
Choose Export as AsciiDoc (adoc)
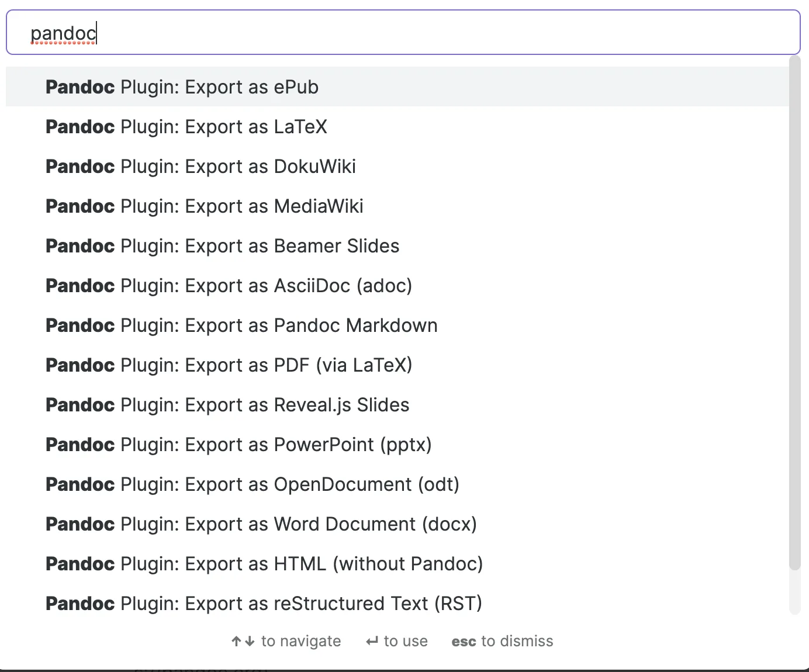click(229, 286)
